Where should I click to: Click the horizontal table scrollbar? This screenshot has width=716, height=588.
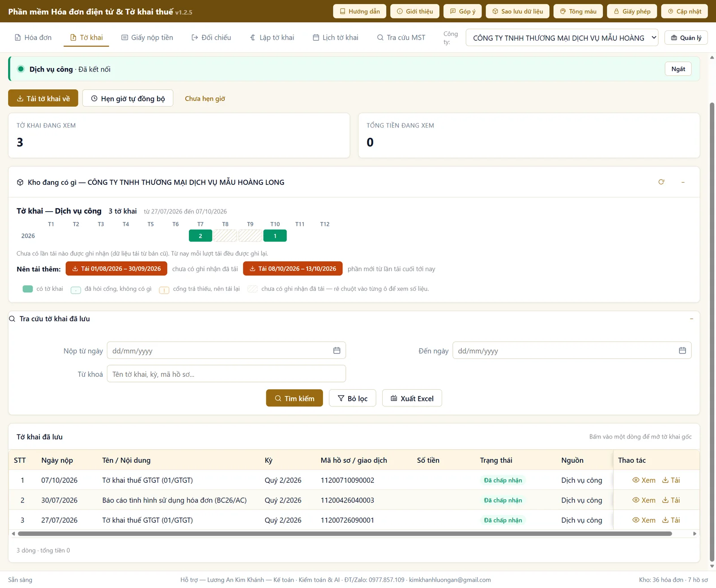(345, 533)
